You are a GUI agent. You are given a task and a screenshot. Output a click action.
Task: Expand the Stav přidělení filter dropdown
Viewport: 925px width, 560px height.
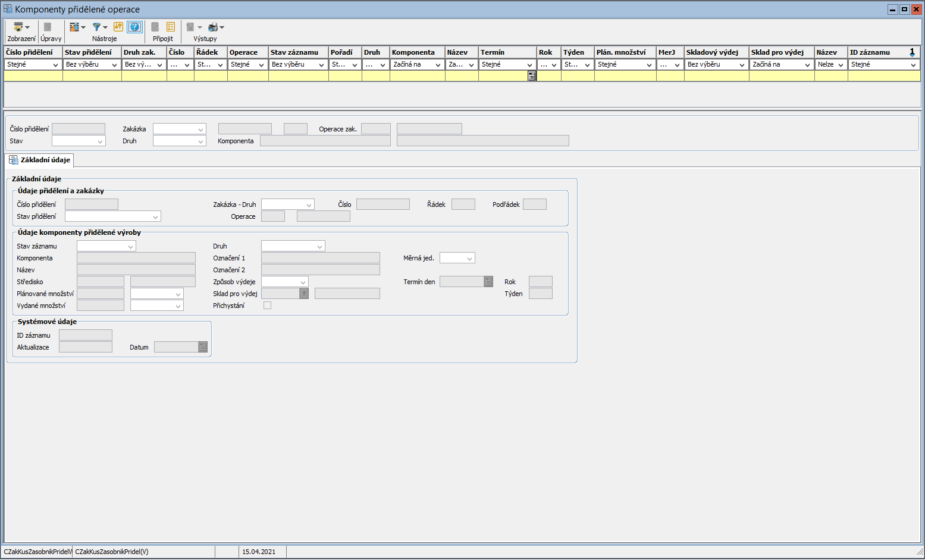tap(114, 65)
